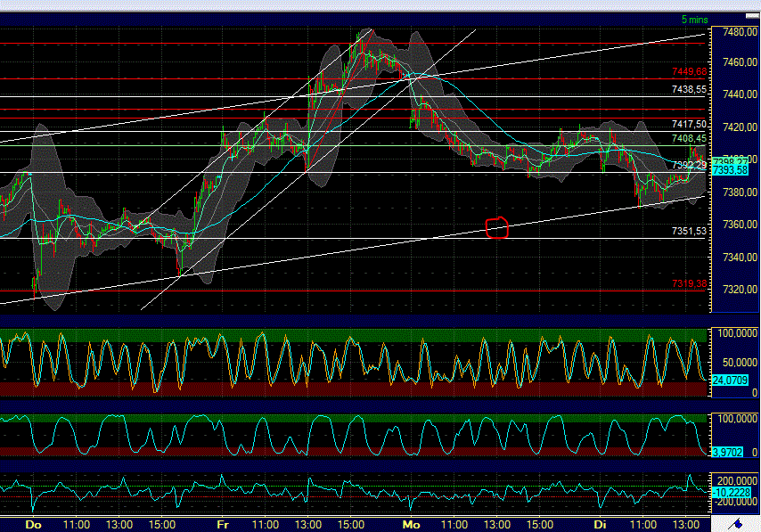Click the red circled annotation on the chart
The height and width of the screenshot is (532, 761).
[x=497, y=228]
